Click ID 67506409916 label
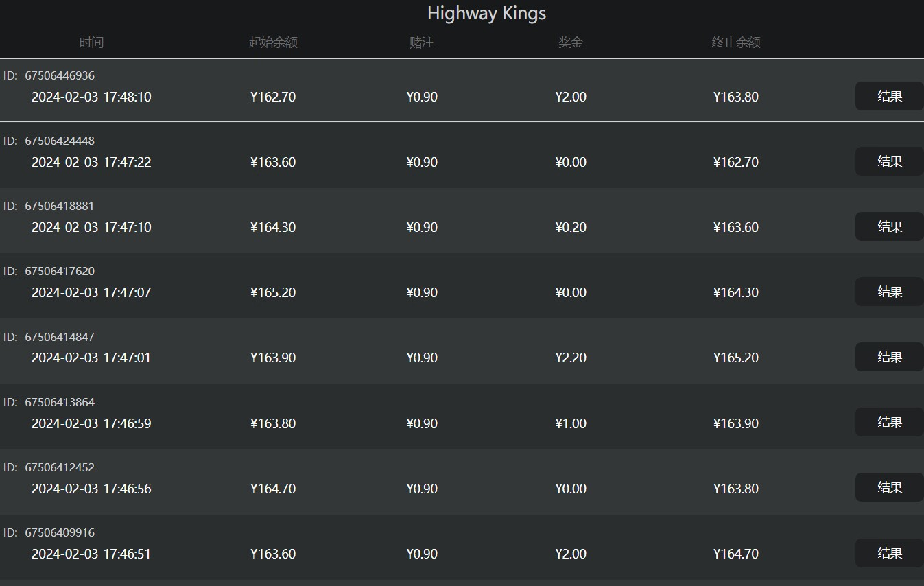Viewport: 924px width, 586px height. [49, 532]
